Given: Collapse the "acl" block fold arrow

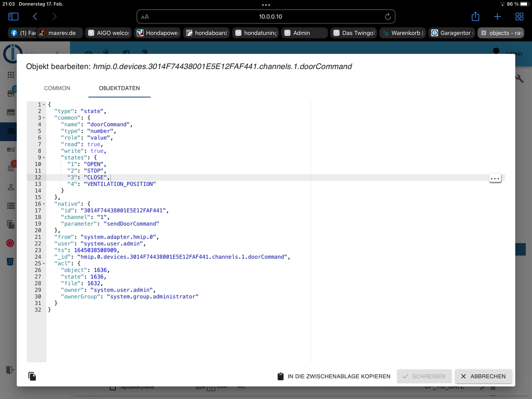Looking at the screenshot, I should pyautogui.click(x=44, y=263).
